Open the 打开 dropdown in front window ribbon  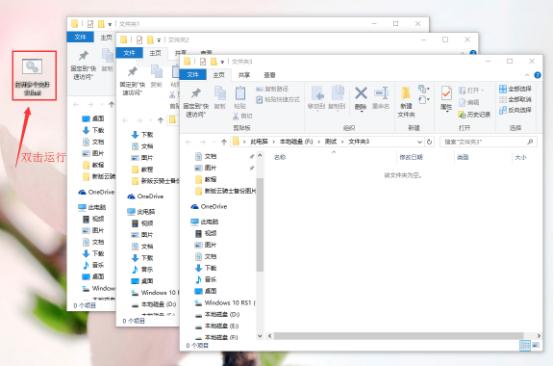471,91
